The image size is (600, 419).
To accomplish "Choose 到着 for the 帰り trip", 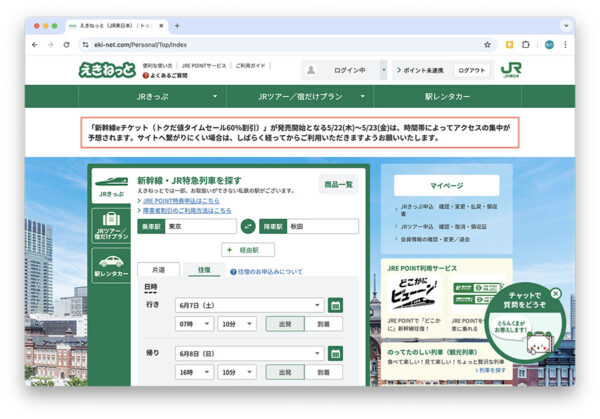I will click(x=324, y=372).
